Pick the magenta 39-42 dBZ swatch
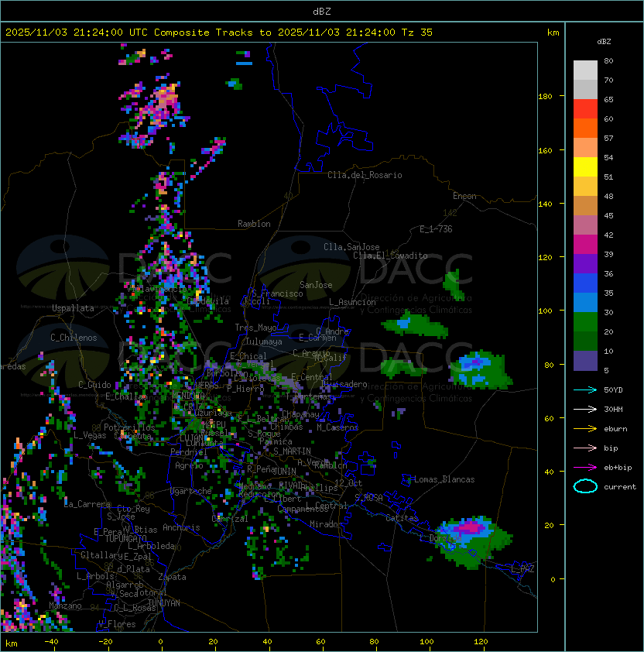Viewport: 644px width, 652px height. [585, 244]
